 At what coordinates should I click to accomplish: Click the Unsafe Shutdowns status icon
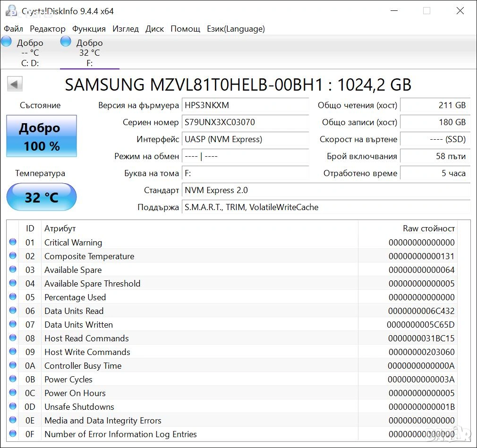tap(13, 406)
